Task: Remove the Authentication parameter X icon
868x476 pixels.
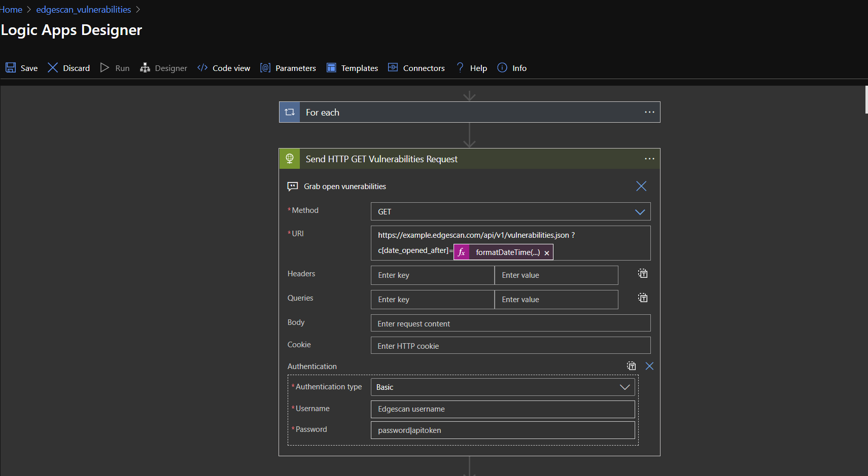Action: tap(649, 366)
